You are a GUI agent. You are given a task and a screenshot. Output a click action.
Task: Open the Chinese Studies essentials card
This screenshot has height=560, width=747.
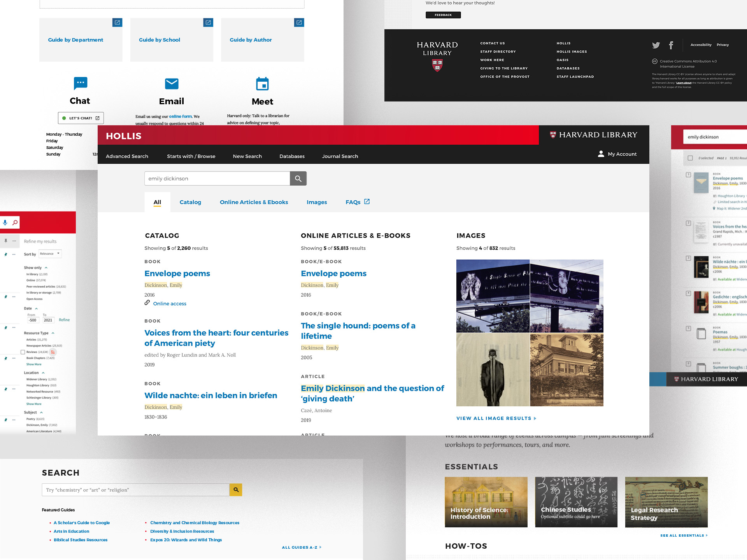click(576, 502)
